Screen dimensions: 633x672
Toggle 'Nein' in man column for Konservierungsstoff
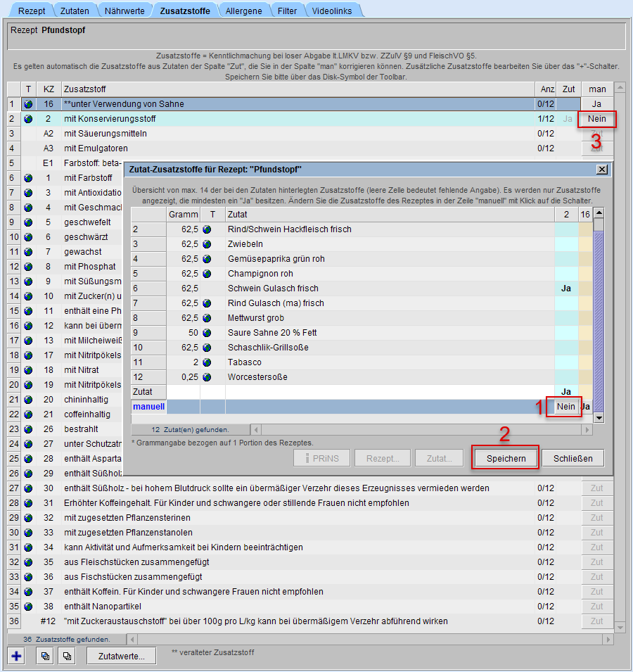596,119
